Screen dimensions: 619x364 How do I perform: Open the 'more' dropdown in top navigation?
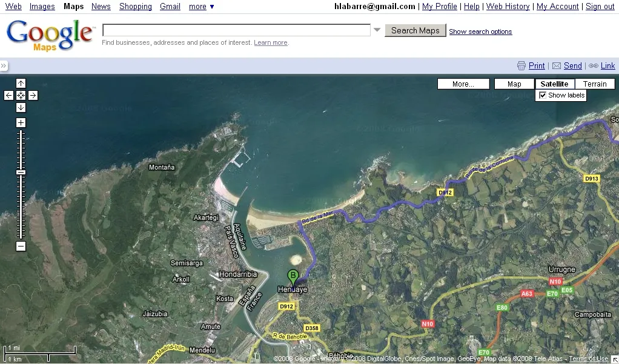point(201,6)
